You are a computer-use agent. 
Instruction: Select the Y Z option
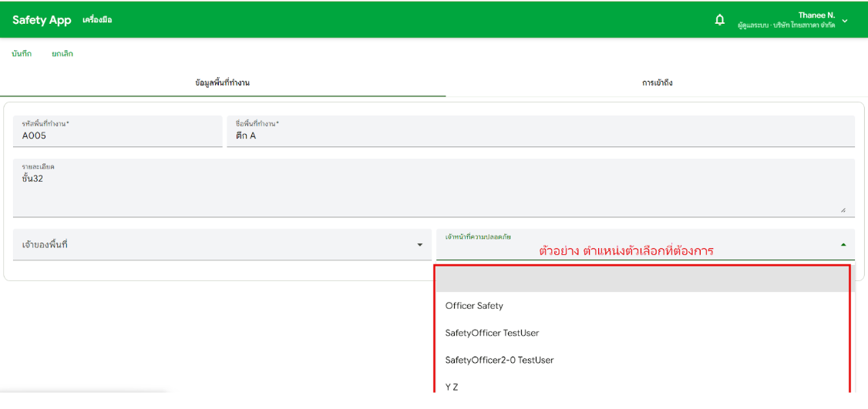tap(452, 387)
